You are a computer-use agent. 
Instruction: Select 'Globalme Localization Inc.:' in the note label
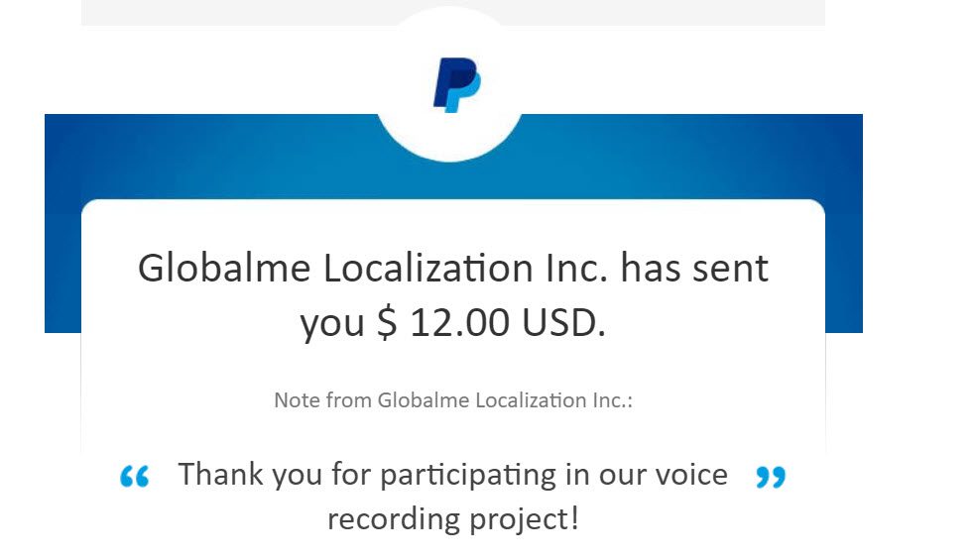click(x=505, y=400)
